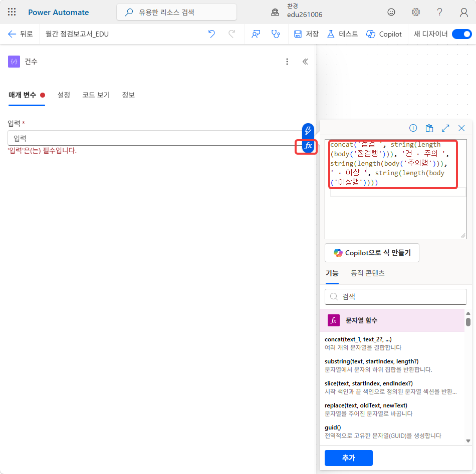Click the function 검색 search field
Image resolution: width=476 pixels, height=474 pixels.
click(395, 297)
